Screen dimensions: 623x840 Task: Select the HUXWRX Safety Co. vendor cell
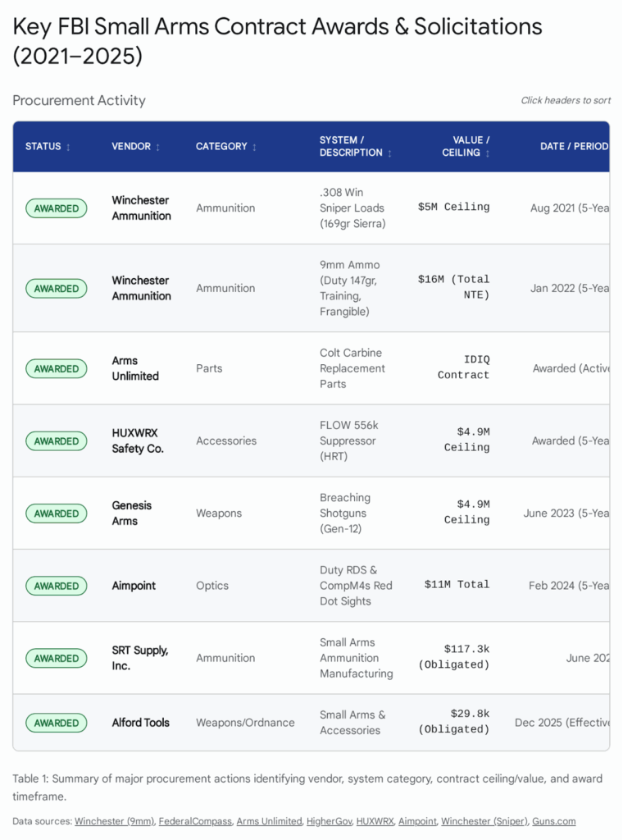pos(138,441)
